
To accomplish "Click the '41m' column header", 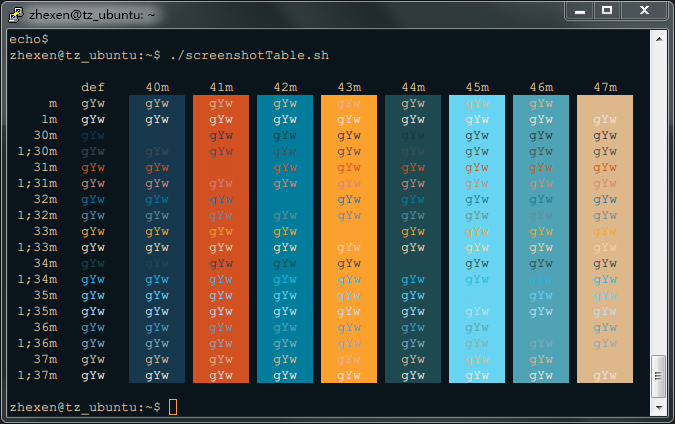I will [x=221, y=87].
